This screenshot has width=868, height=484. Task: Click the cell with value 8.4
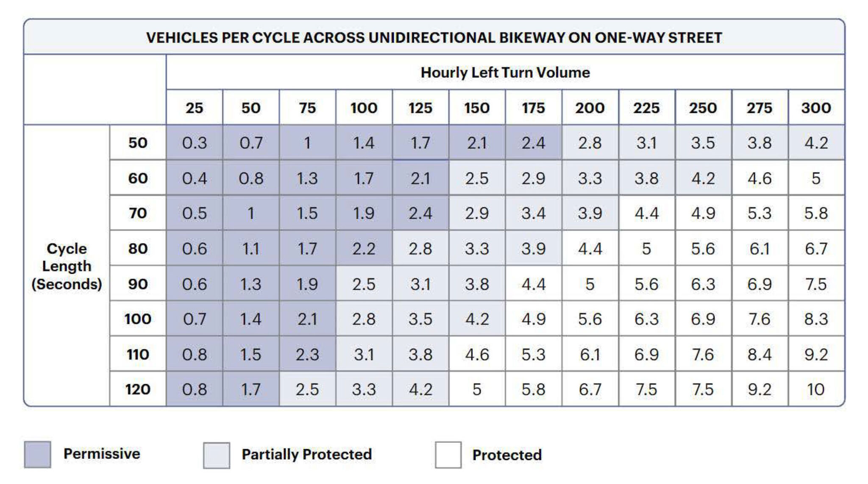759,354
